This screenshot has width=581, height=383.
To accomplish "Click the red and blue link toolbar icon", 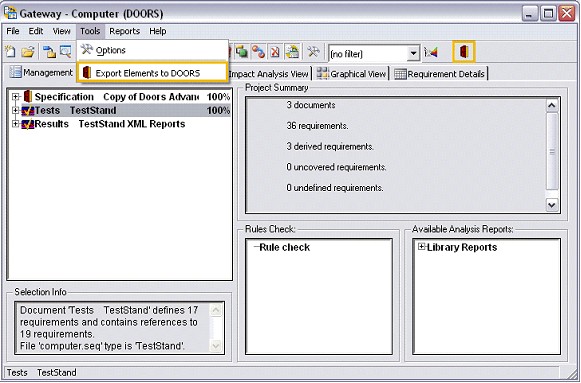I will tap(259, 52).
